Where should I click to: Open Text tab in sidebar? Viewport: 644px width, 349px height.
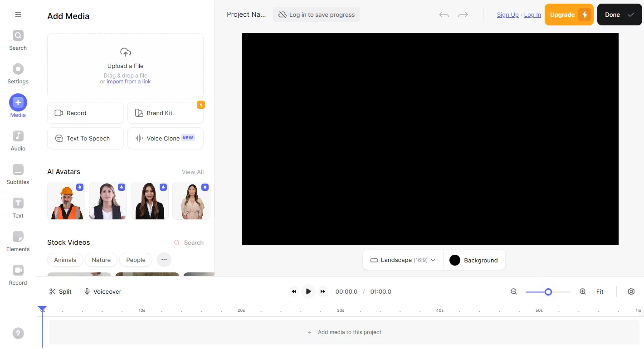pos(18,208)
